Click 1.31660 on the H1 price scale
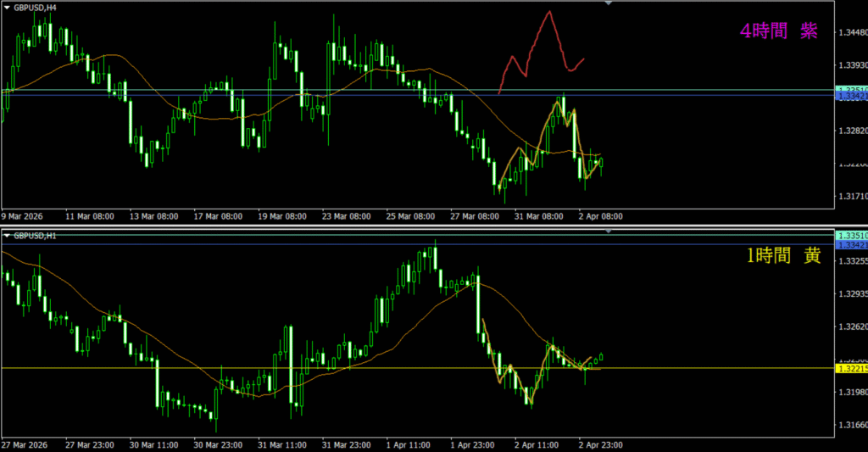The height and width of the screenshot is (452, 868). 851,426
